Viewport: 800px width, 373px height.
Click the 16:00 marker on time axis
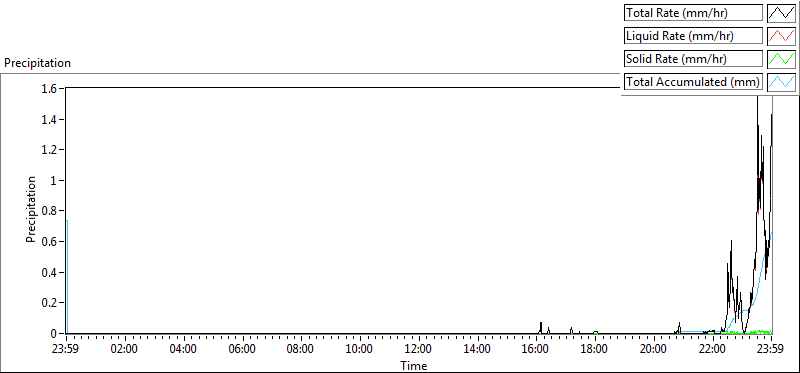pyautogui.click(x=536, y=350)
